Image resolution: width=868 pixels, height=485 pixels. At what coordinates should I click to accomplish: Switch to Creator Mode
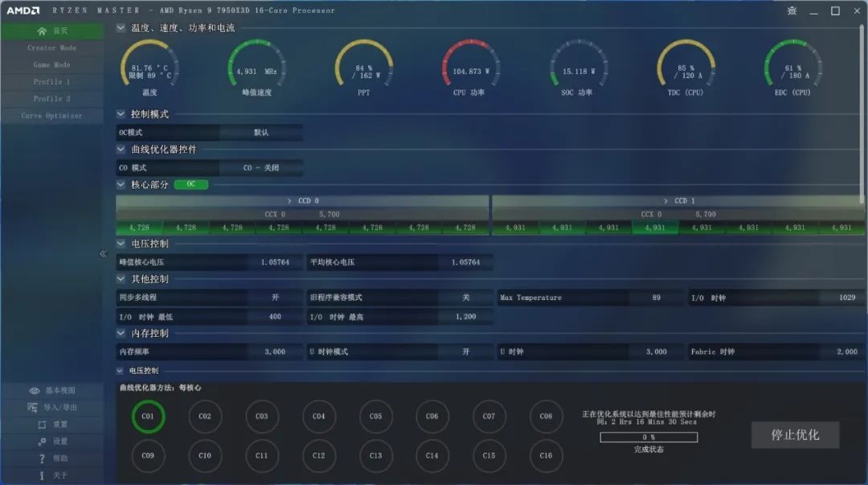click(x=52, y=47)
